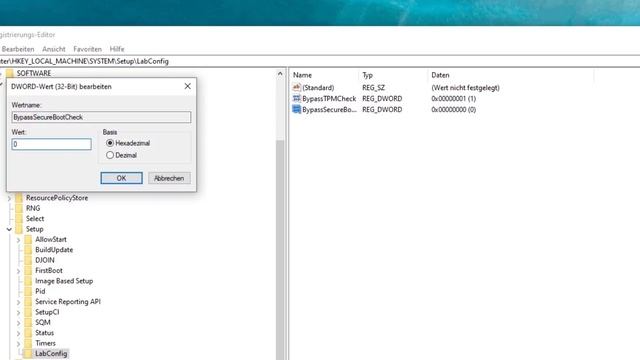The image size is (640, 360).
Task: Click the Wertname field
Action: pos(101,117)
